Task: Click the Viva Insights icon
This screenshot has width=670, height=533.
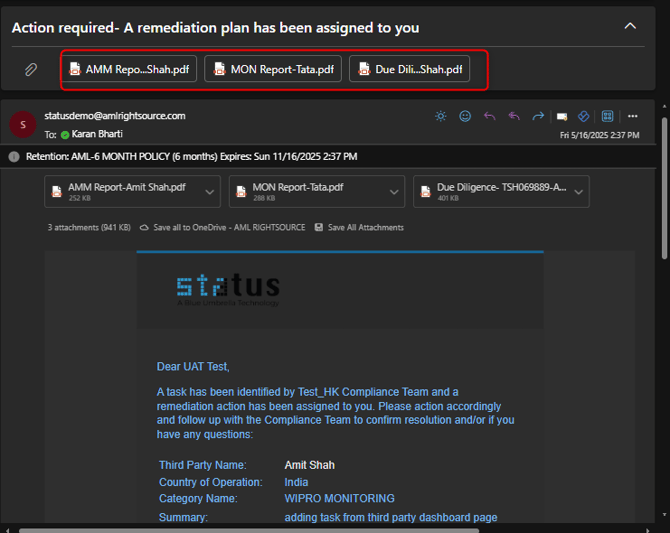Action: 583,116
